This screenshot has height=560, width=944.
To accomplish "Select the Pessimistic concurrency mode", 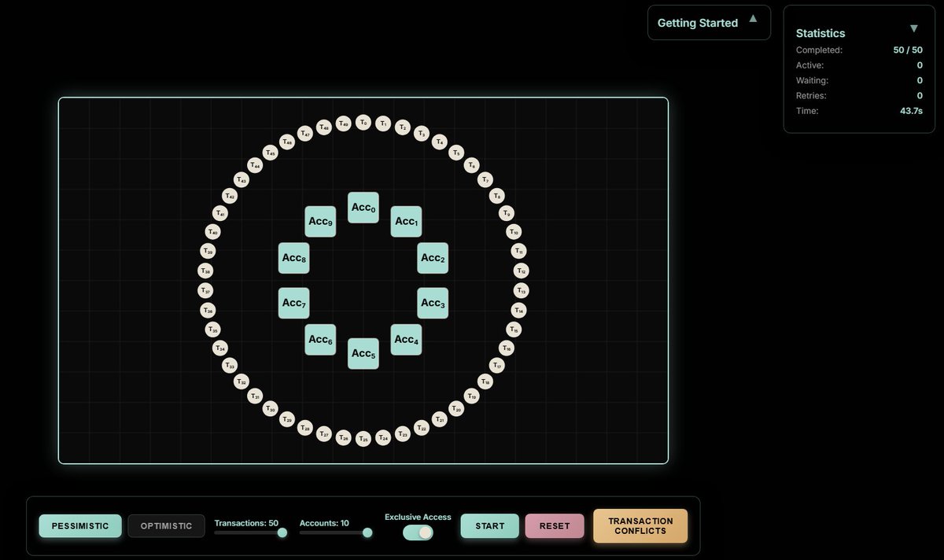I will coord(80,525).
